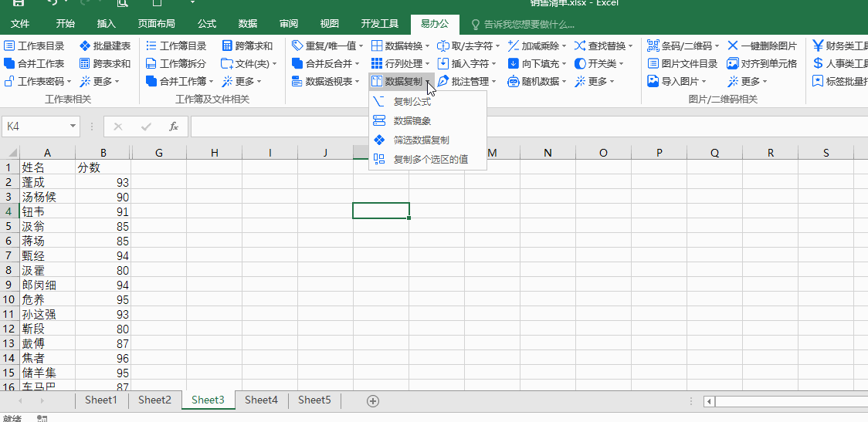868x422 pixels.
Task: Open 开关类 dropdown
Action: (x=621, y=64)
